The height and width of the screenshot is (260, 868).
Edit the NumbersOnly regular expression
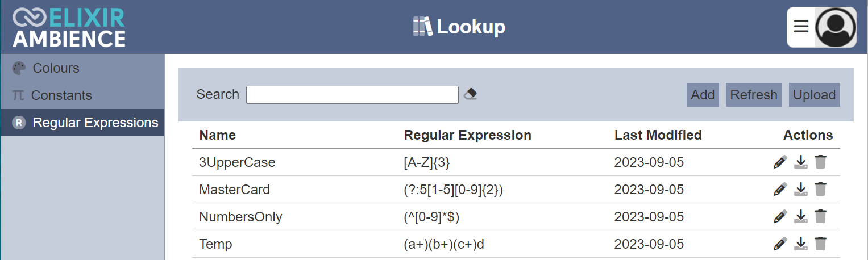pos(780,217)
